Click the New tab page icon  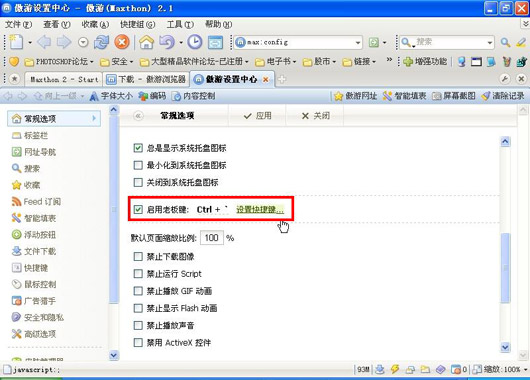[16, 42]
